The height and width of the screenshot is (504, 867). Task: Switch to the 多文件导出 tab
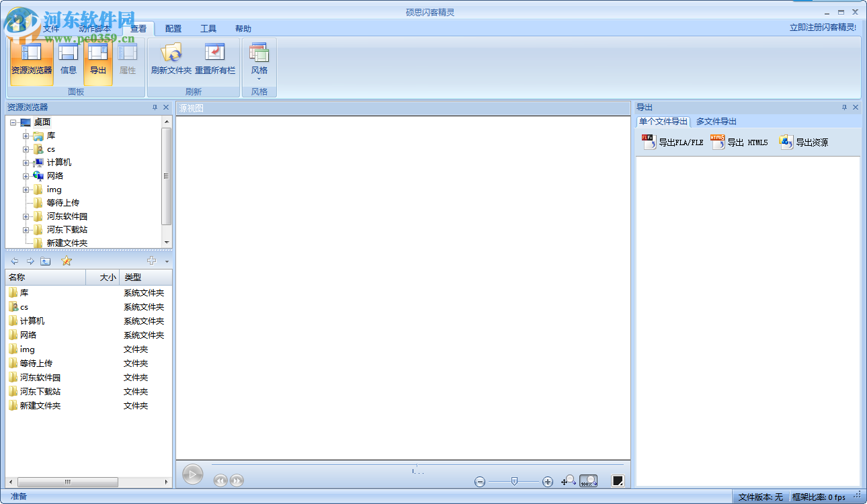click(716, 122)
